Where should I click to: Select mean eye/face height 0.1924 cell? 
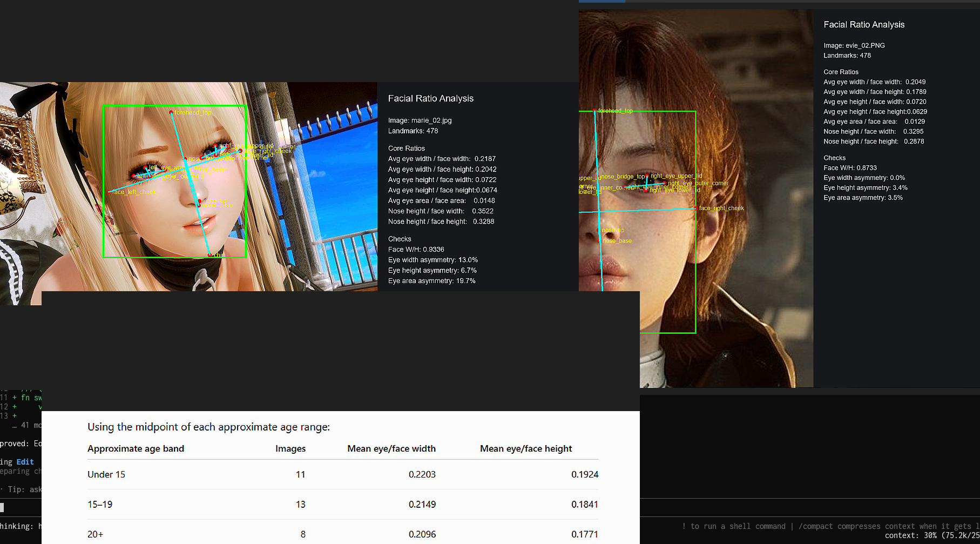coord(585,474)
